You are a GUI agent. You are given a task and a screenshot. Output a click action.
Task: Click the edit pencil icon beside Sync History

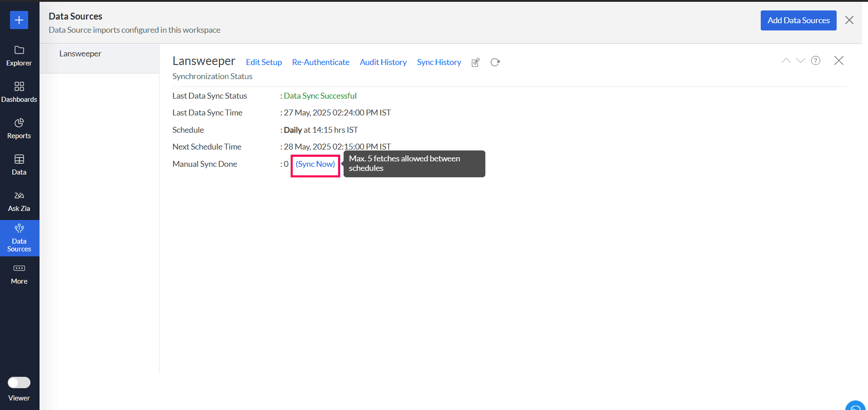(476, 63)
